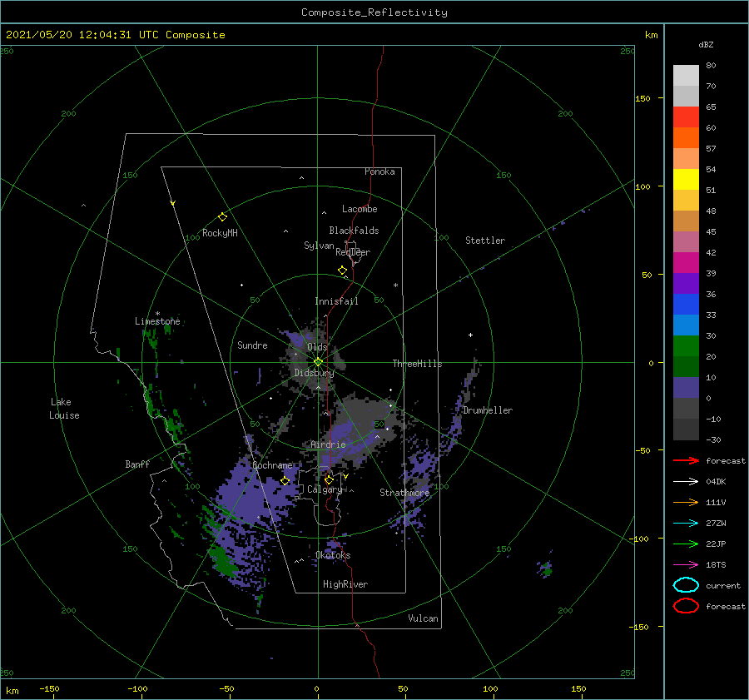Select the blue 36 dBZ color swatch
Image resolution: width=749 pixels, height=700 pixels.
(686, 305)
